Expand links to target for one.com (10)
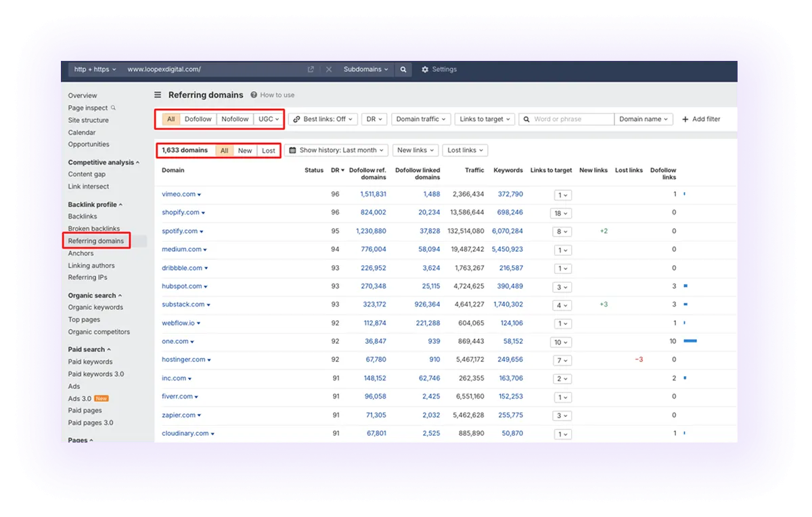Screen dimensions: 812x517 pos(561,342)
